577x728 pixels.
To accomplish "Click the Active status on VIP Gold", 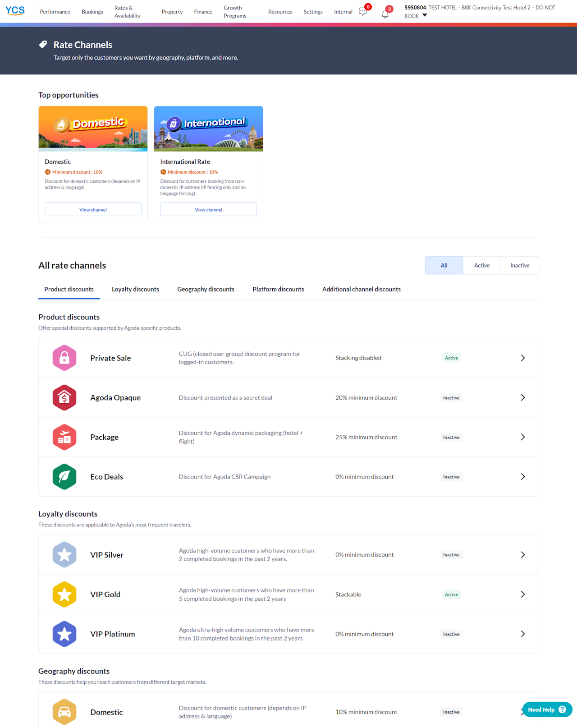I will coord(451,594).
